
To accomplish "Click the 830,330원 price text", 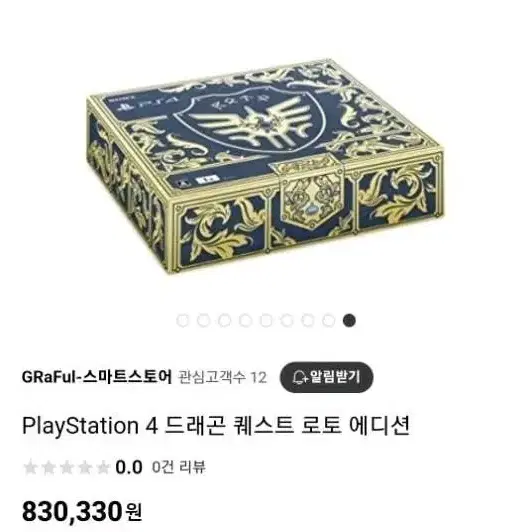I will [82, 512].
